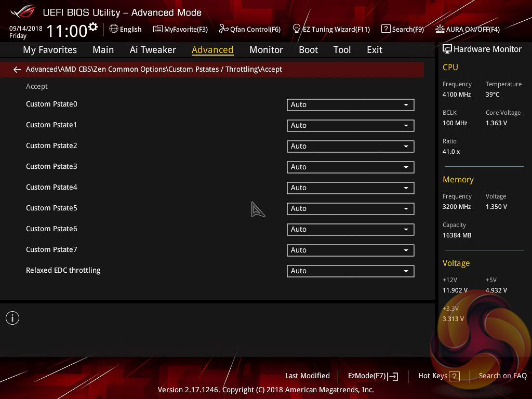The image size is (532, 399).
Task: Click CPU temperature value 39°C
Action: pyautogui.click(x=493, y=95)
